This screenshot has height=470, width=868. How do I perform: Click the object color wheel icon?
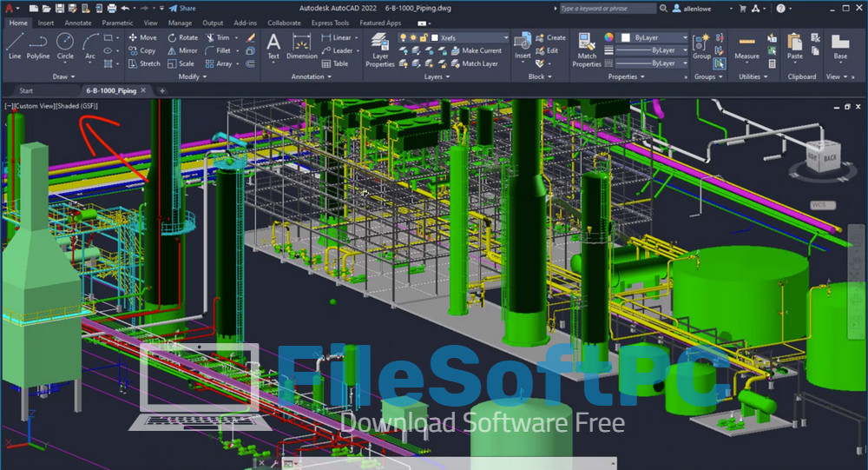pos(608,37)
